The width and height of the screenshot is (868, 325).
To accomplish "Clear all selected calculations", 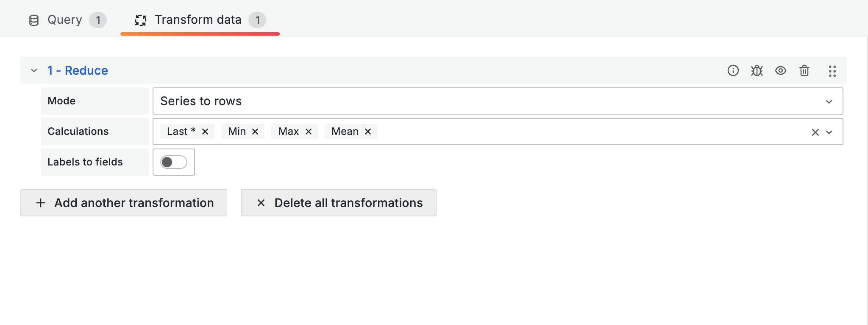I will [x=815, y=132].
